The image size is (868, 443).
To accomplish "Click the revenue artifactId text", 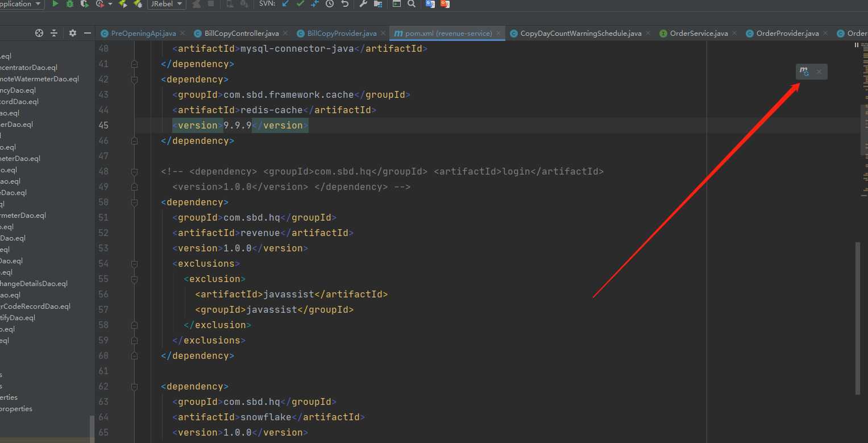I will click(260, 233).
